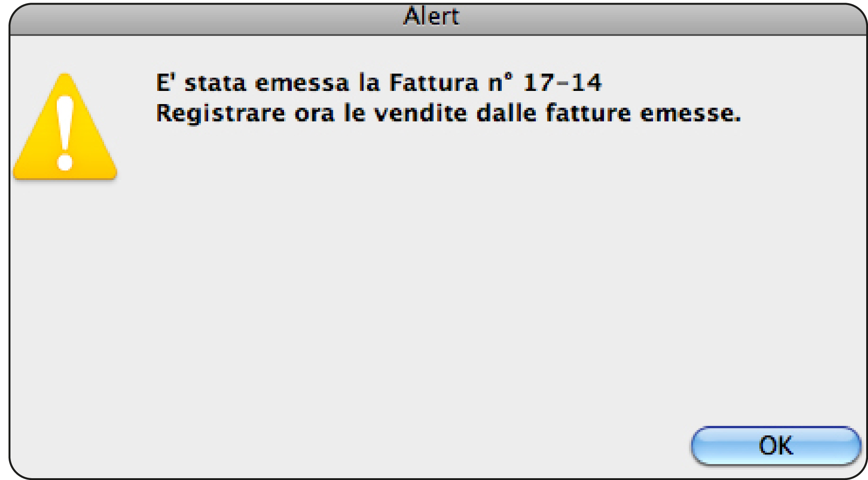This screenshot has width=868, height=480.
Task: Click the gray title bar of the dialog
Action: click(438, 19)
